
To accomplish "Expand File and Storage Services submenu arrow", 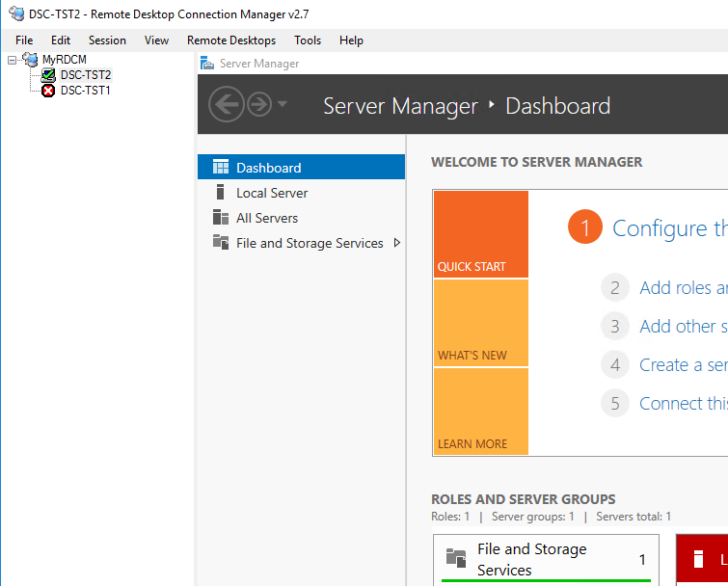I will coord(396,243).
